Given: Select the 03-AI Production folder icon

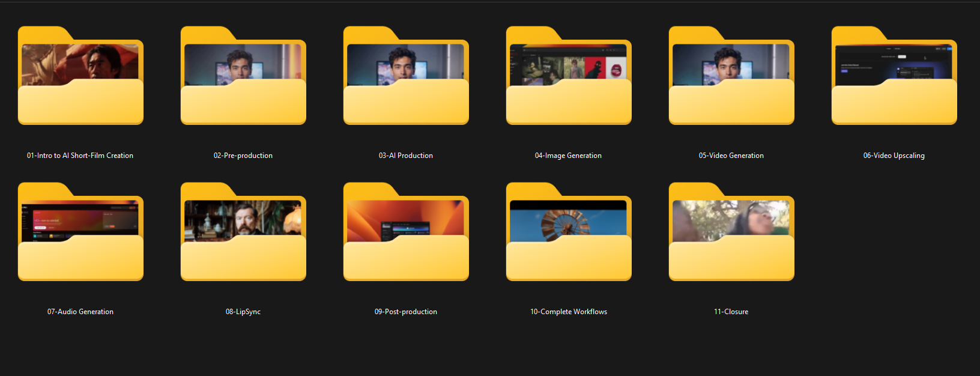Looking at the screenshot, I should point(406,76).
